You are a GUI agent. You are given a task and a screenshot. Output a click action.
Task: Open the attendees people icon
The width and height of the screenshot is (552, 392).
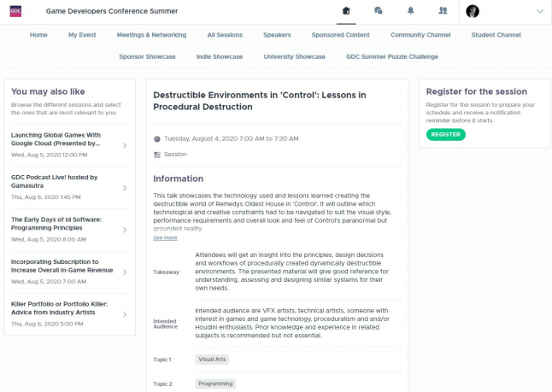point(442,11)
